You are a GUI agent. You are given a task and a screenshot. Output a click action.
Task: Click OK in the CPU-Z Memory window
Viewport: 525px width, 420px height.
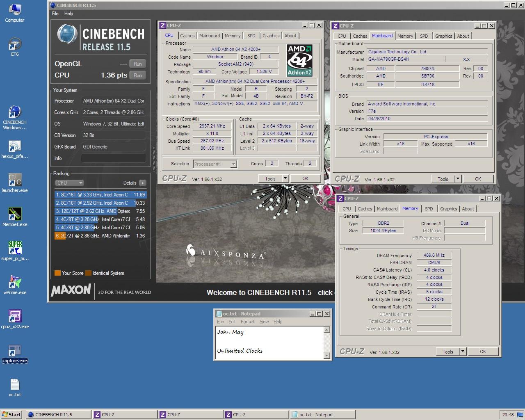[483, 352]
